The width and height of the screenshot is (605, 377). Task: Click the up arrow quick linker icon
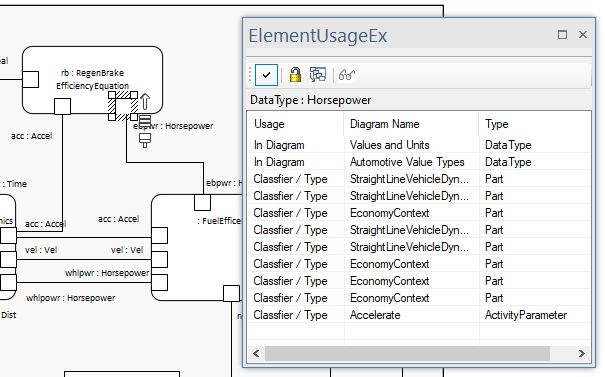click(145, 101)
